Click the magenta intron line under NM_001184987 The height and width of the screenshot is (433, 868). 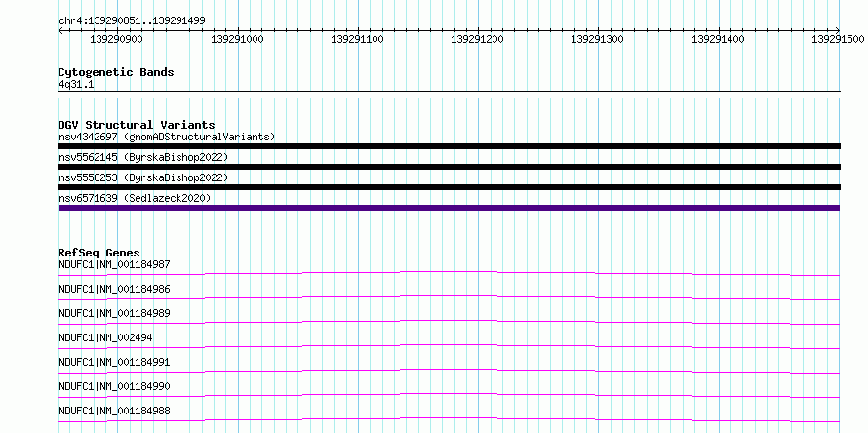(x=449, y=273)
